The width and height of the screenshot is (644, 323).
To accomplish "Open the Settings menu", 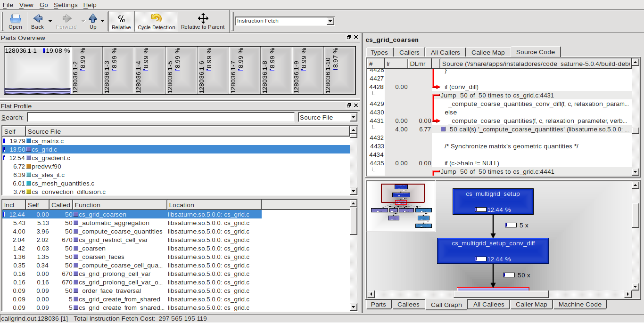I will point(66,5).
